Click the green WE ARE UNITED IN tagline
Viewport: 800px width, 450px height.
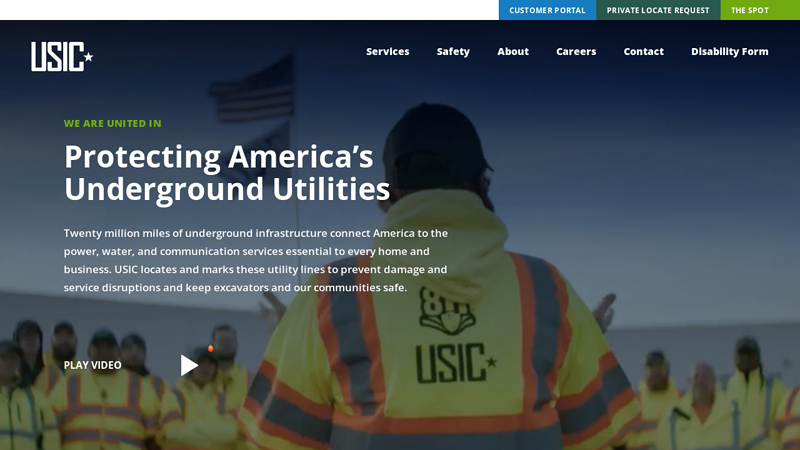pos(112,124)
